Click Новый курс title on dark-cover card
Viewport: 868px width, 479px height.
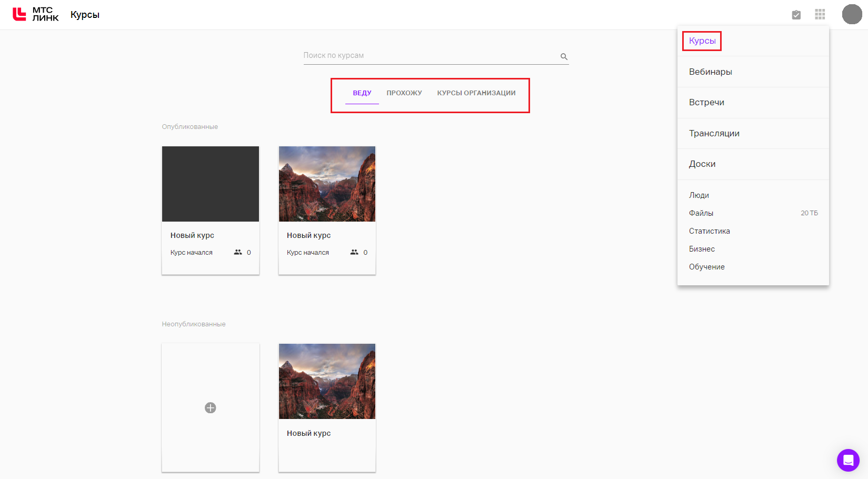click(x=192, y=235)
